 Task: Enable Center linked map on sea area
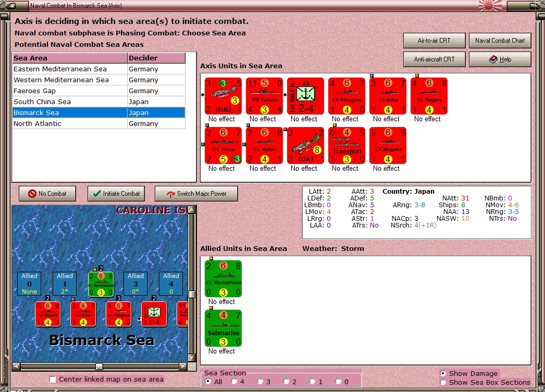[x=53, y=380]
